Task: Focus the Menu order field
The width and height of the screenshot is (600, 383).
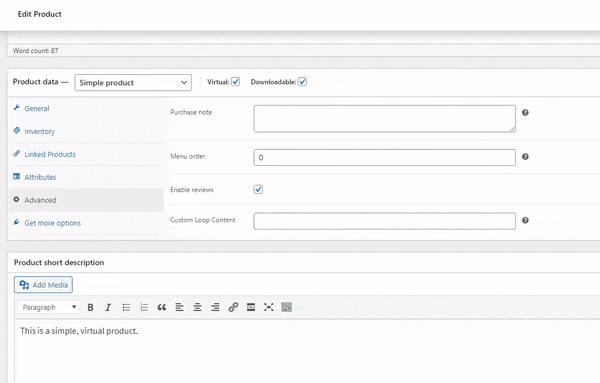Action: click(x=385, y=157)
